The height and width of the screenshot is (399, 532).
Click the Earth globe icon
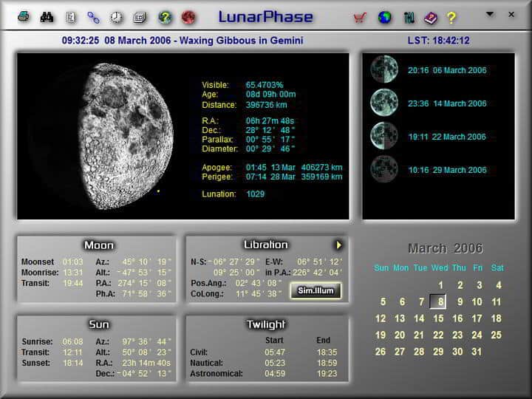coord(384,17)
